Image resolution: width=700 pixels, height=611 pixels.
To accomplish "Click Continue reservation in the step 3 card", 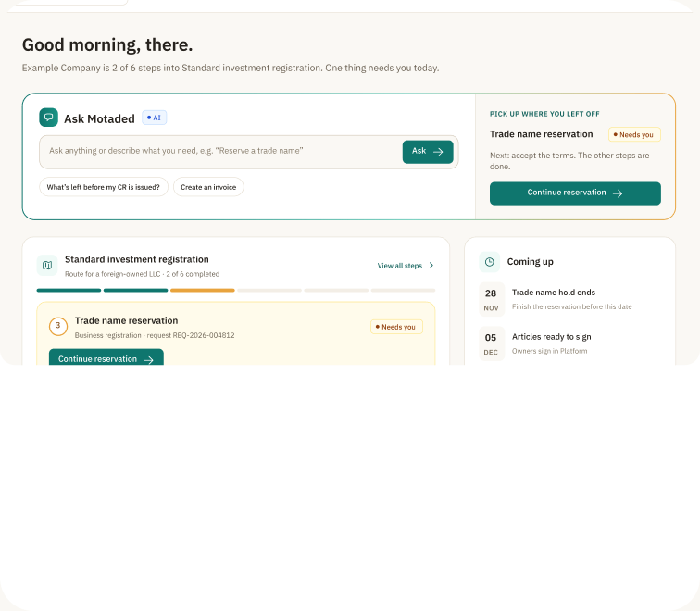I will [106, 358].
